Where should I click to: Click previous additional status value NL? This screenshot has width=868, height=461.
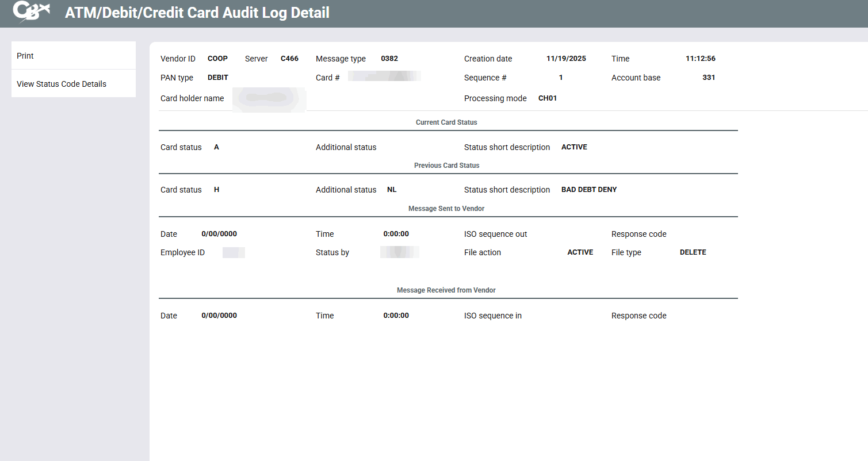click(x=392, y=190)
